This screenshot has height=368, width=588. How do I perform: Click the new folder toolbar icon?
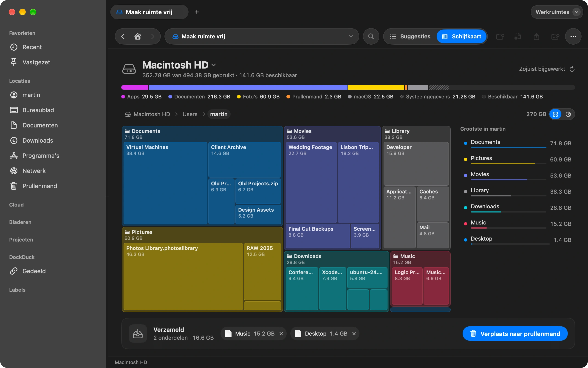(500, 37)
